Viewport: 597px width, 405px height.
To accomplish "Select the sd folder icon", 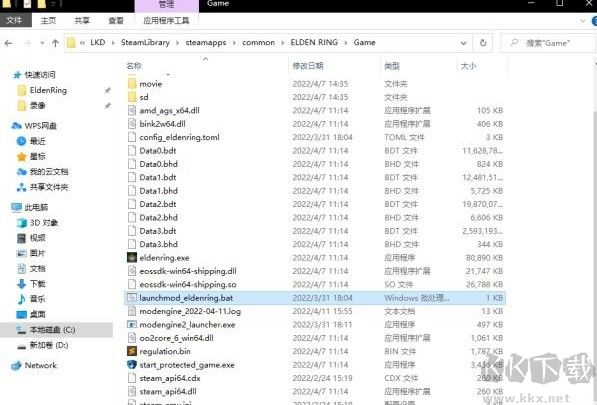I will click(132, 97).
